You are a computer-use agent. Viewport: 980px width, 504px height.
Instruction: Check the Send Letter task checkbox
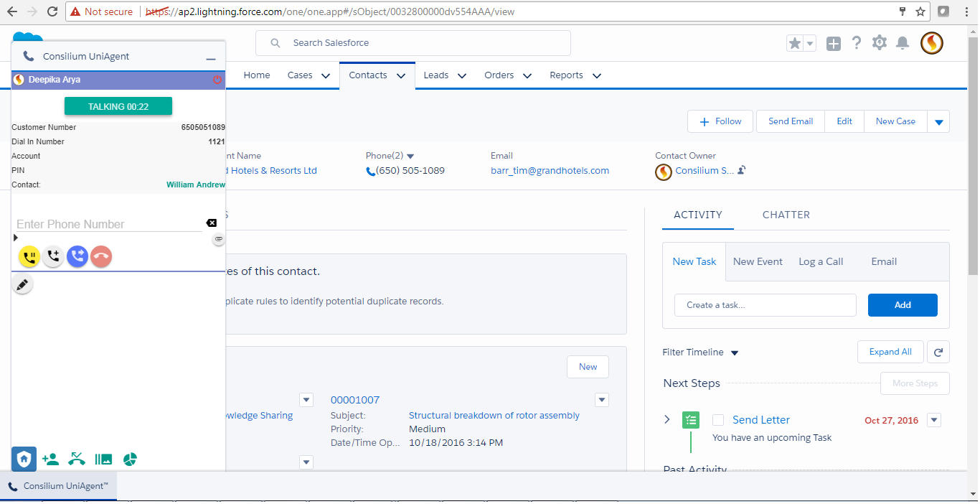pyautogui.click(x=718, y=420)
